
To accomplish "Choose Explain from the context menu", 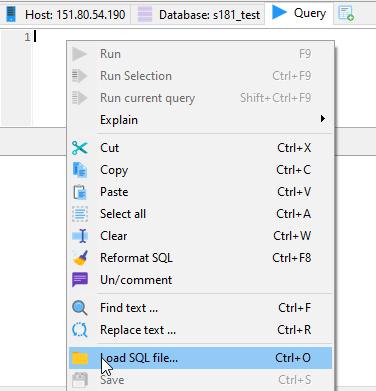I will click(x=200, y=120).
